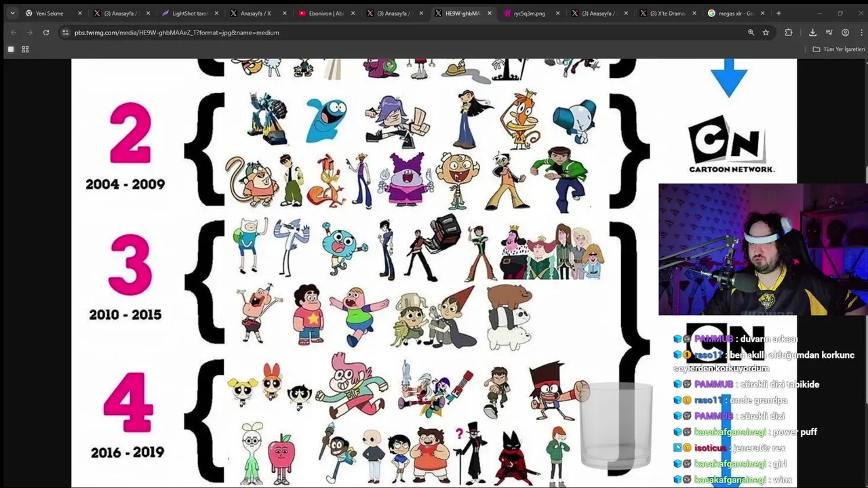Switch to the X'te Drama tab
The width and height of the screenshot is (868, 488).
(667, 14)
